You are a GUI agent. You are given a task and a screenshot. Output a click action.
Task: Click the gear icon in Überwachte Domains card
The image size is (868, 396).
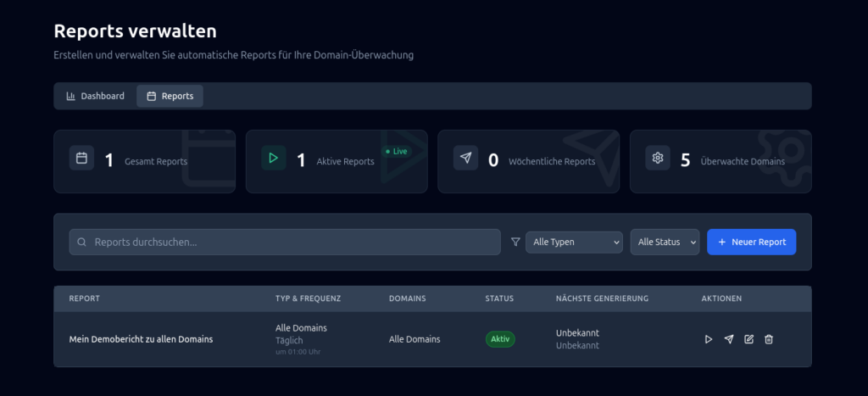[x=658, y=158]
